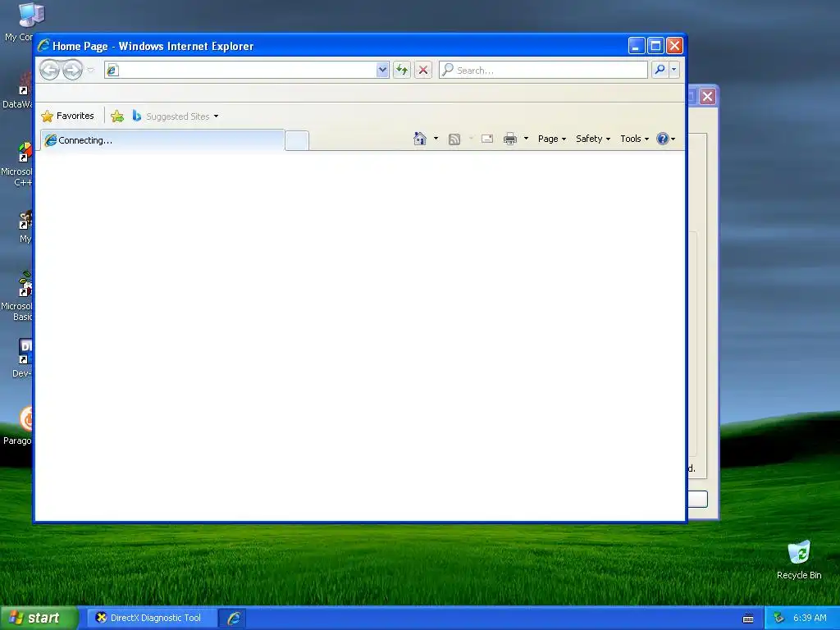This screenshot has width=840, height=630.
Task: Close the Internet Explorer window
Action: (x=674, y=46)
